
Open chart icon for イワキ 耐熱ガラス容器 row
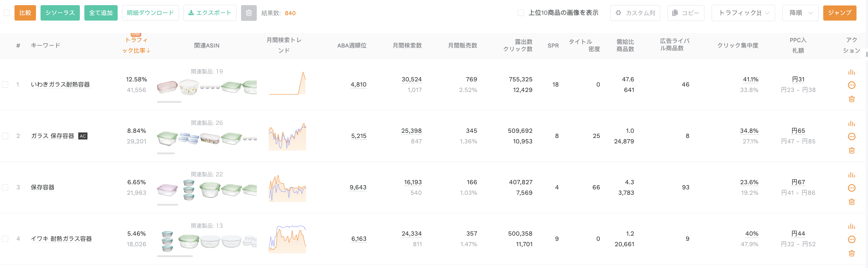(851, 227)
